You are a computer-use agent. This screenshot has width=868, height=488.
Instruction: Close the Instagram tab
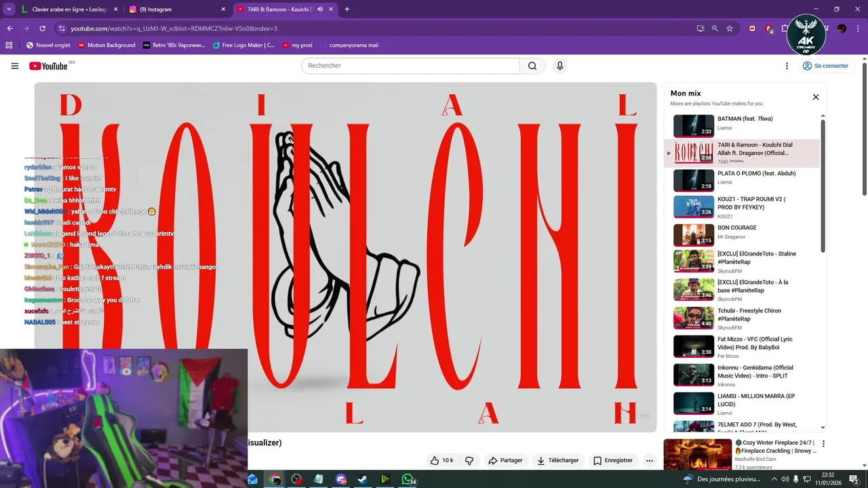pyautogui.click(x=223, y=9)
